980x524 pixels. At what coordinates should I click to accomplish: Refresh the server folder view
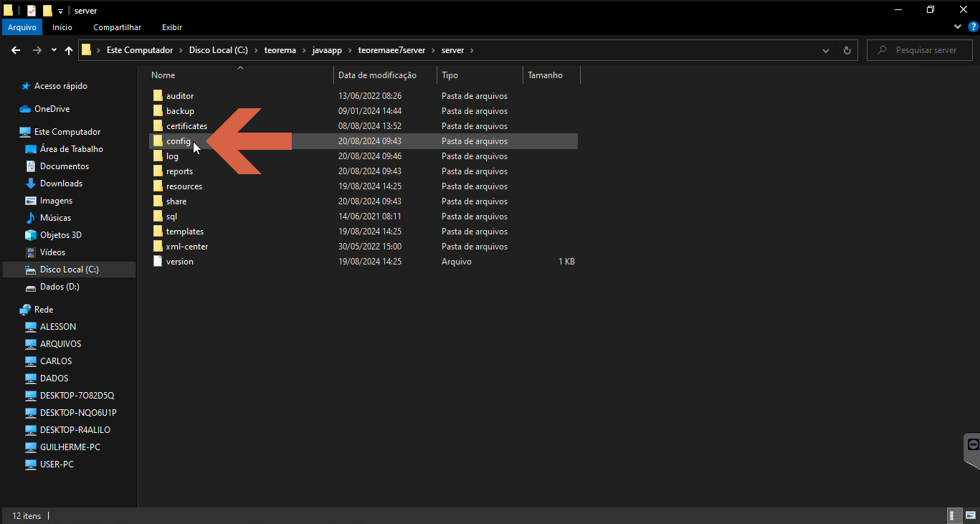847,50
